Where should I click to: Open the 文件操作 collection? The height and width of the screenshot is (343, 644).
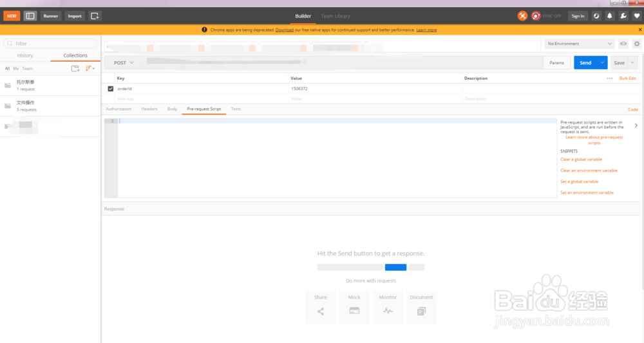(50, 106)
